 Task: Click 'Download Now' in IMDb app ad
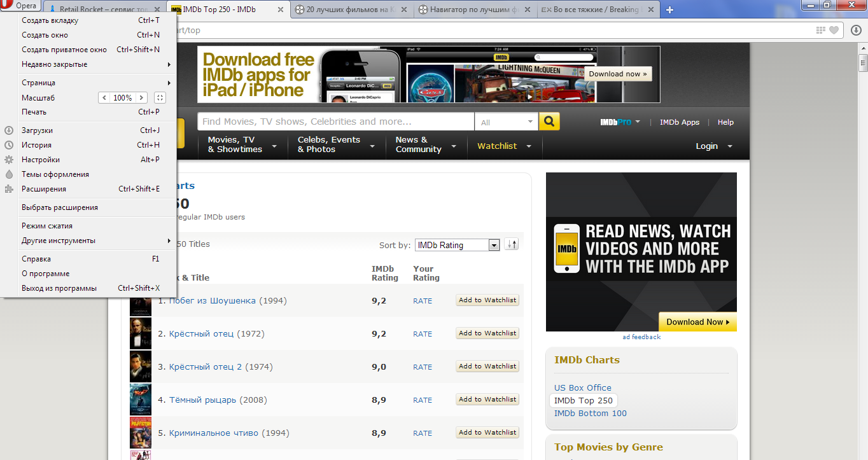click(x=697, y=322)
